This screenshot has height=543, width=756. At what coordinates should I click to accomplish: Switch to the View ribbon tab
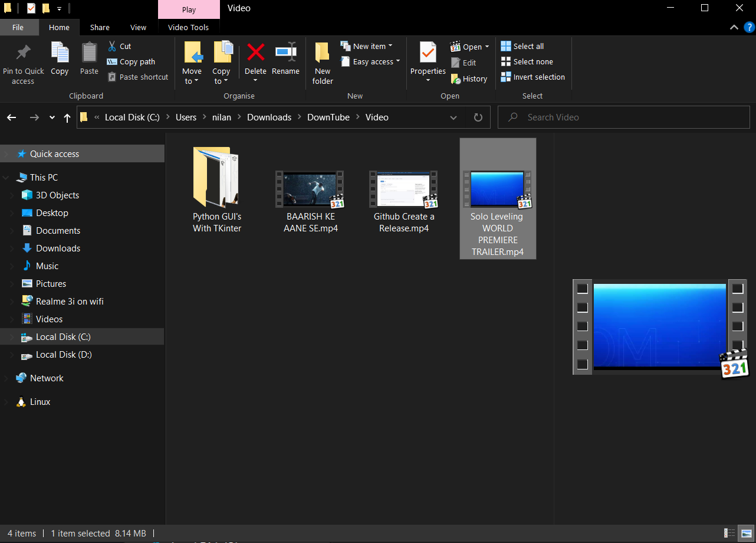click(138, 27)
